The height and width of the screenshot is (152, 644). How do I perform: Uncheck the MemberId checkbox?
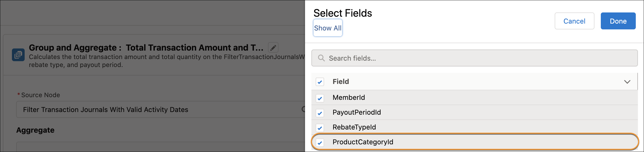pos(320,98)
